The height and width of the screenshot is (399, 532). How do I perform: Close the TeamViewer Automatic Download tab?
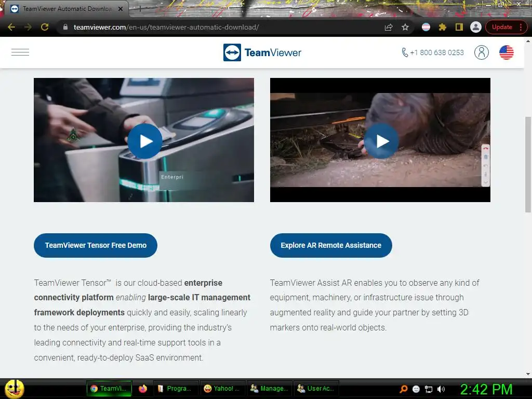pos(121,9)
